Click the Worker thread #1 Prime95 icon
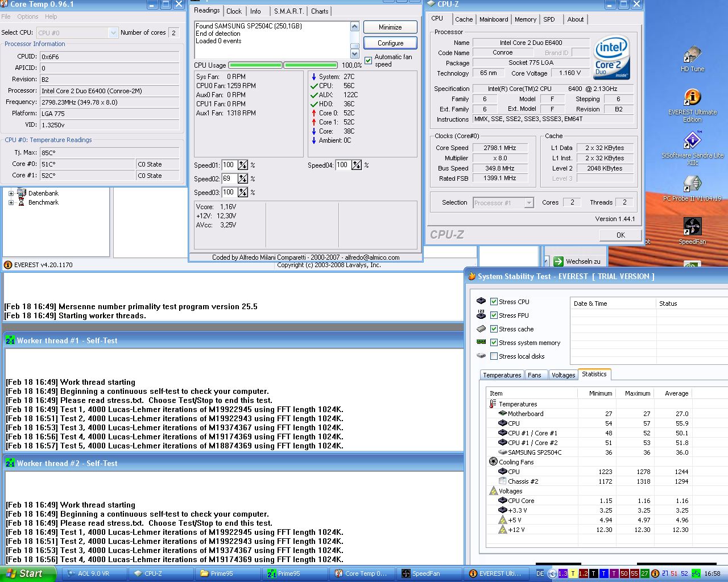Image resolution: width=728 pixels, height=582 pixels. (10, 340)
